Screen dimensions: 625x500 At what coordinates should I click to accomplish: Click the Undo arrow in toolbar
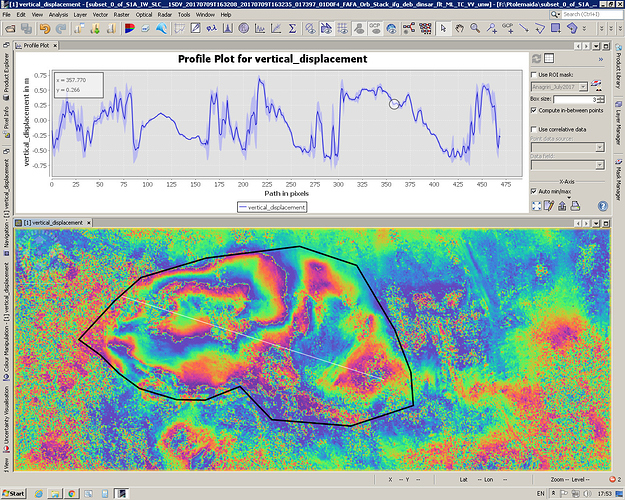tap(45, 29)
